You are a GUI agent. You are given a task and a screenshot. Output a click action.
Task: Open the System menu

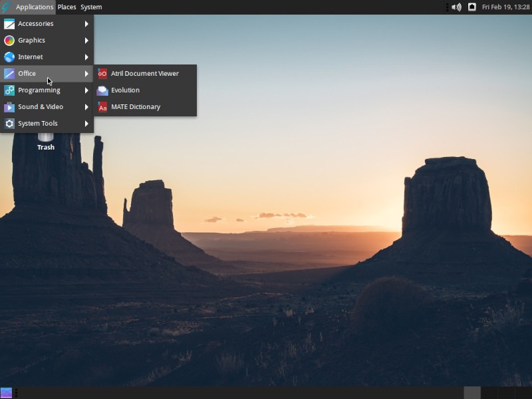[90, 7]
